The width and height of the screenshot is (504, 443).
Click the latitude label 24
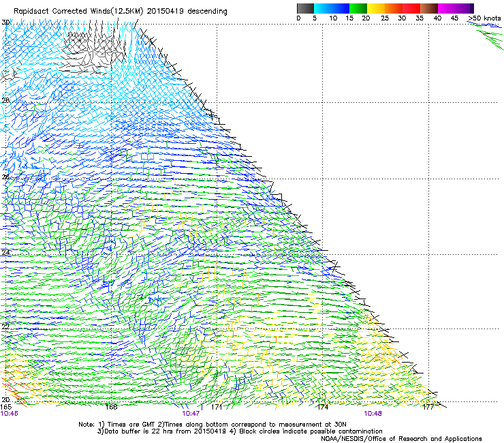[x=5, y=253]
